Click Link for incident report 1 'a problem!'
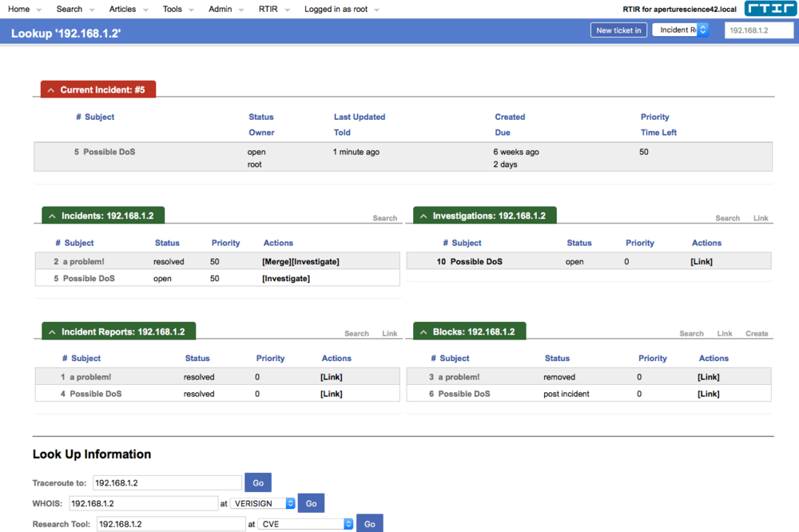Image resolution: width=799 pixels, height=532 pixels. 332,377
